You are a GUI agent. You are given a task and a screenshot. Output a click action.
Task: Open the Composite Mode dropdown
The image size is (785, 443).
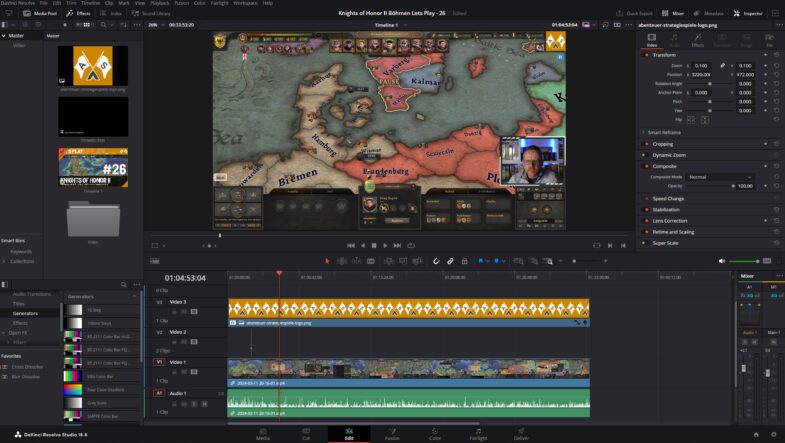tap(720, 177)
